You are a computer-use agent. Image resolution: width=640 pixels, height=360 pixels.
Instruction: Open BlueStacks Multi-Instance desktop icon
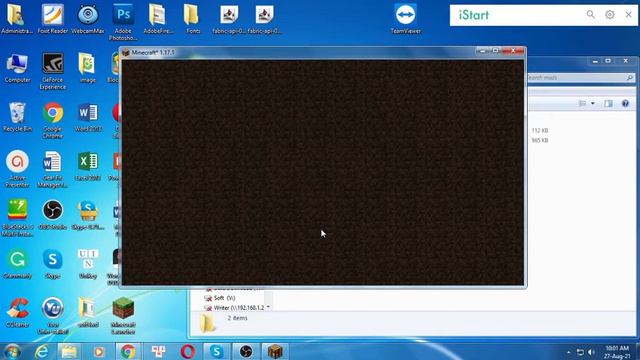click(x=17, y=218)
